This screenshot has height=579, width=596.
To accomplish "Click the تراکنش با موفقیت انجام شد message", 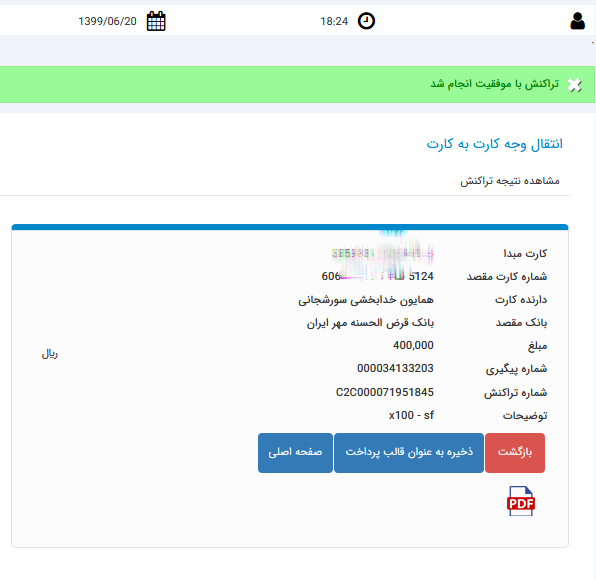I will (494, 84).
